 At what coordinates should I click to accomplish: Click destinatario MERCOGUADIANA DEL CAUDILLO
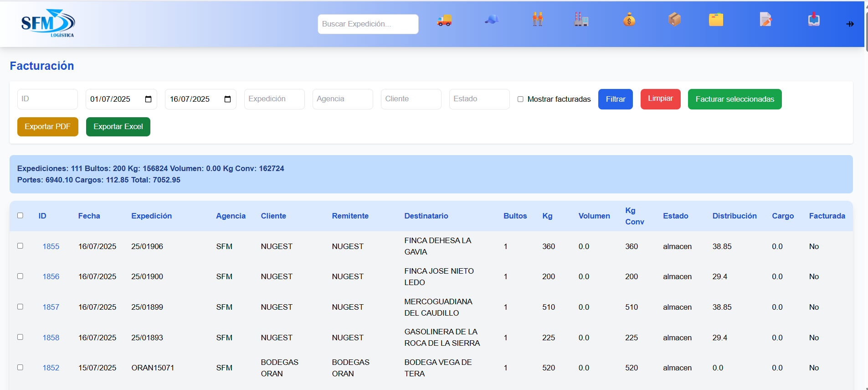[438, 307]
